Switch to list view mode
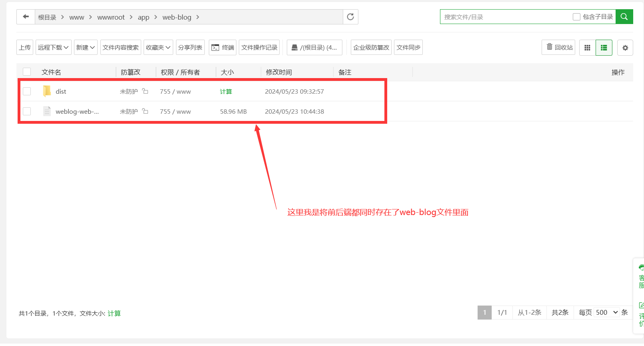644x346 pixels. [x=604, y=48]
